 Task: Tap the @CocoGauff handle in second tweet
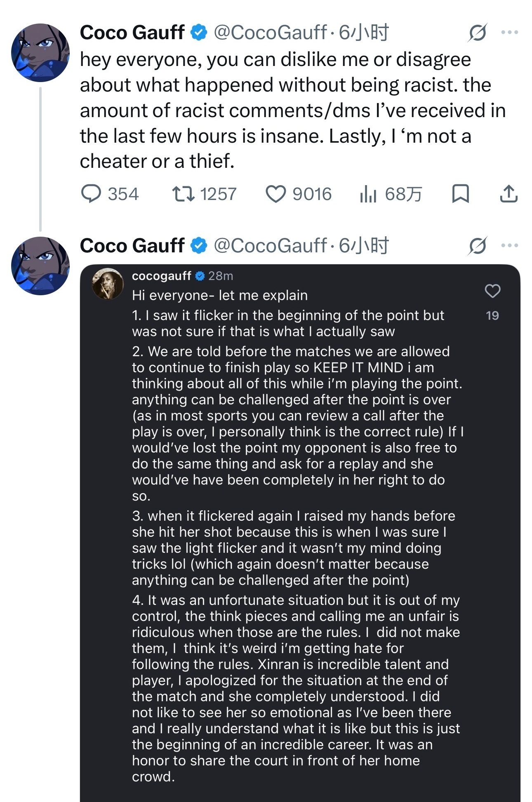coord(271,246)
